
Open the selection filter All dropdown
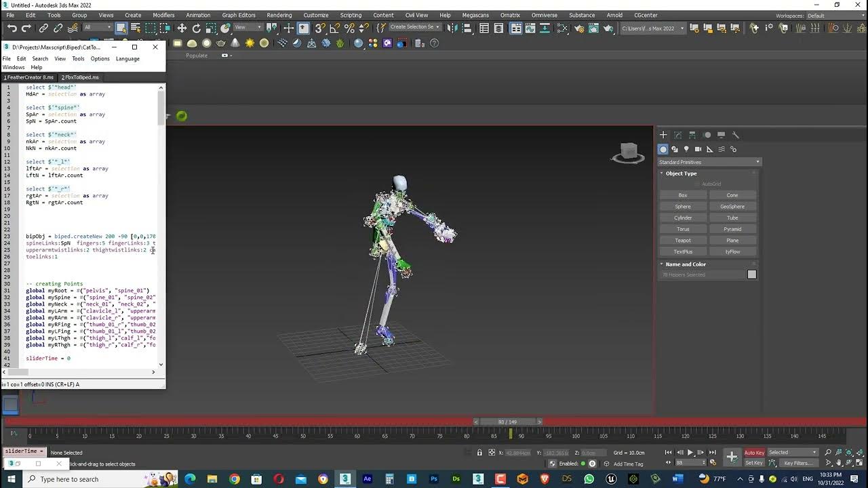click(98, 28)
